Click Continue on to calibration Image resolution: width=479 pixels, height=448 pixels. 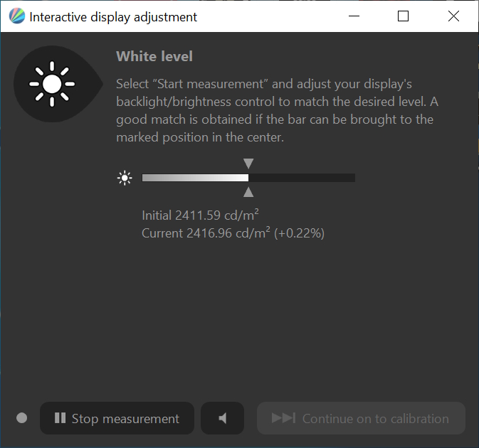click(x=361, y=418)
